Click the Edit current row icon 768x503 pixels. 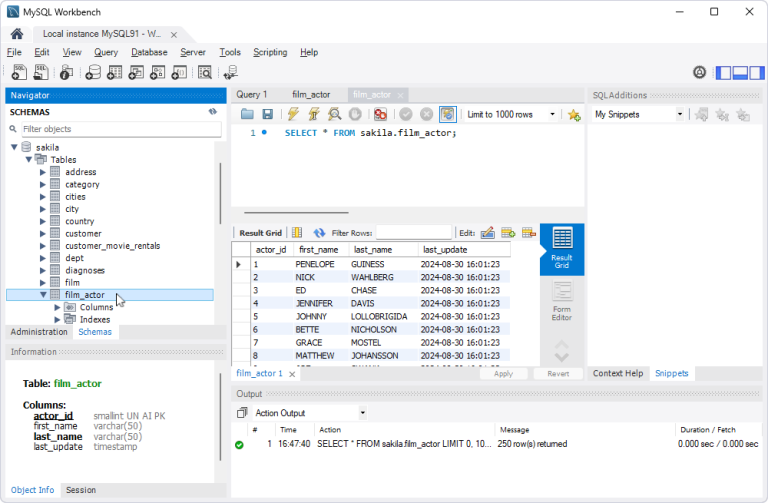pyautogui.click(x=488, y=233)
